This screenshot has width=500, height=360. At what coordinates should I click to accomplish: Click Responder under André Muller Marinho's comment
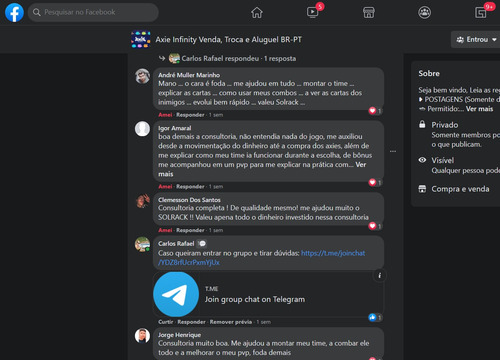tap(190, 115)
